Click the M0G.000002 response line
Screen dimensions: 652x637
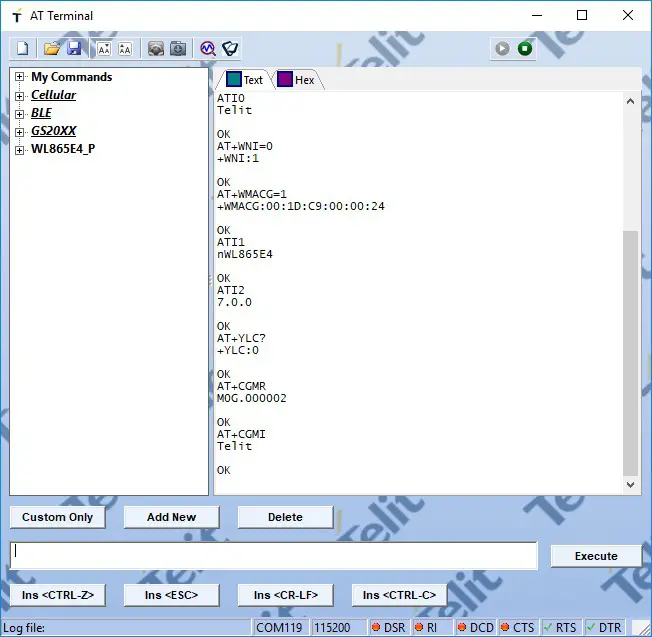[x=252, y=398]
